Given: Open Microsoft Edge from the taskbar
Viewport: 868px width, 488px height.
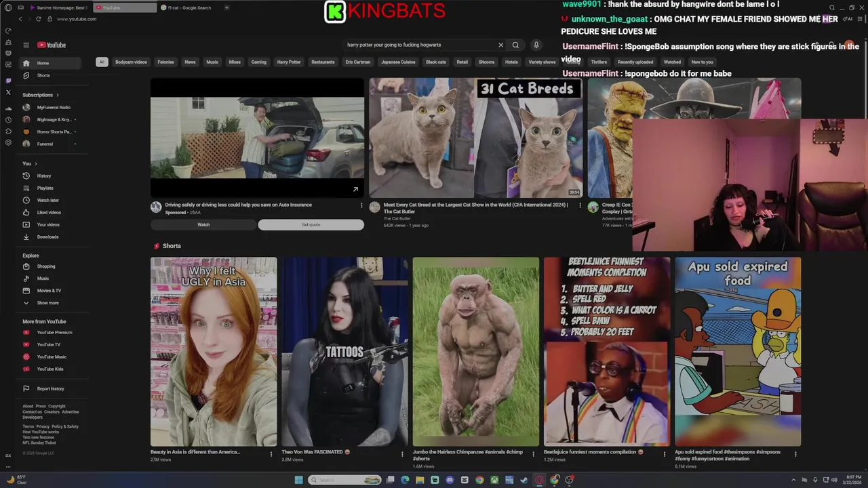Looking at the screenshot, I should pyautogui.click(x=405, y=480).
